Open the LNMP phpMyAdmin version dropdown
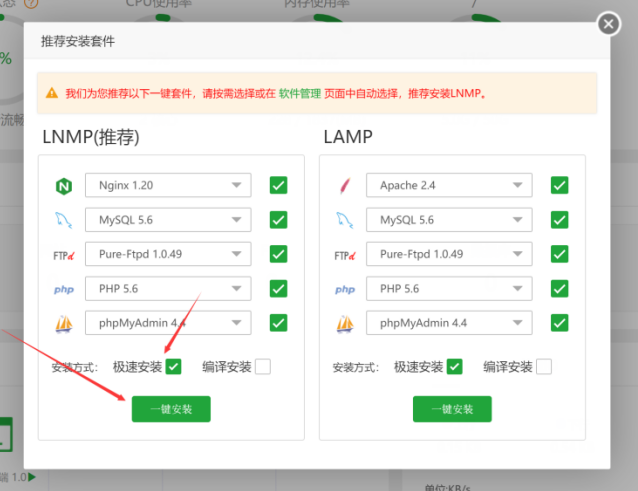Image resolution: width=638 pixels, height=491 pixels. coord(168,323)
